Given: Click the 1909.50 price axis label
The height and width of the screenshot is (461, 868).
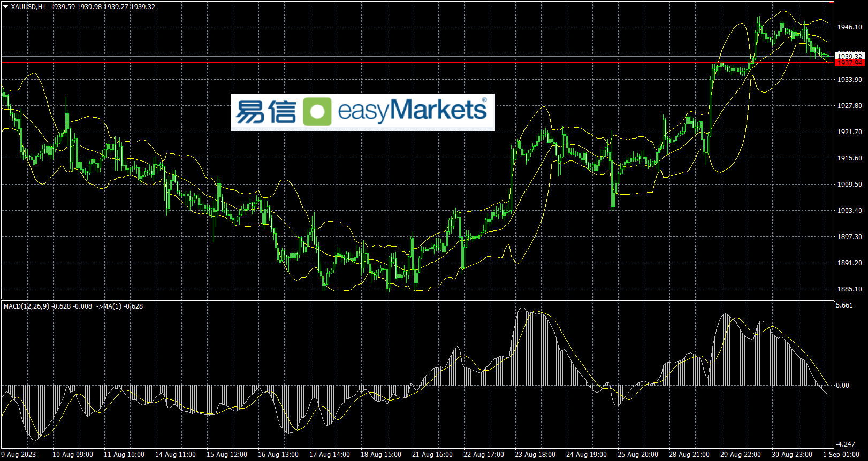Looking at the screenshot, I should 850,185.
